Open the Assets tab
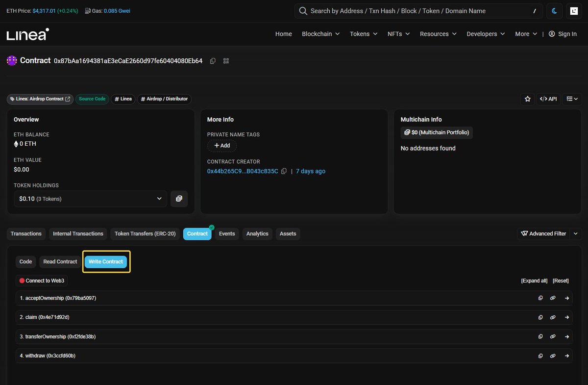This screenshot has height=385, width=588. (x=288, y=234)
